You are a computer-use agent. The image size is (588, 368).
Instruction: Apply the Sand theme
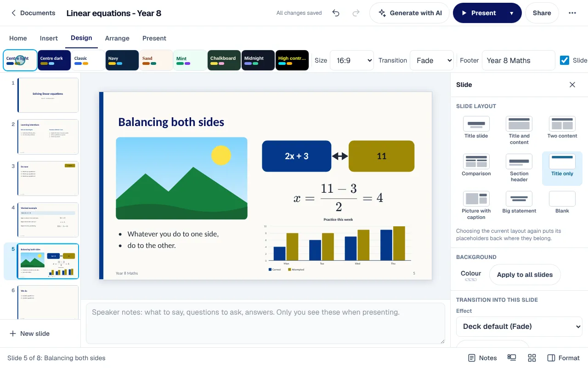(x=156, y=60)
